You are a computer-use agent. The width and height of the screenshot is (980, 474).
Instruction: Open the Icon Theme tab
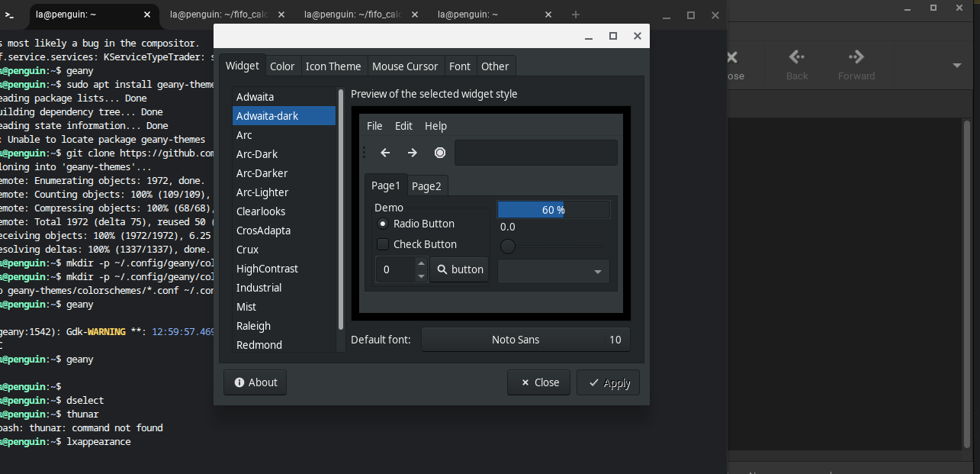click(333, 66)
